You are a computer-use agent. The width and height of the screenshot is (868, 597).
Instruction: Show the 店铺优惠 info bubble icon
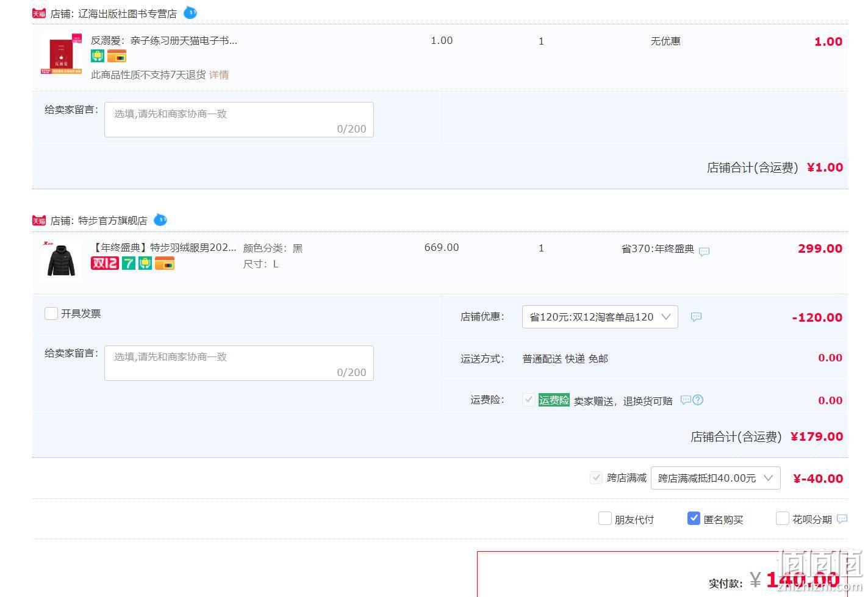(696, 317)
